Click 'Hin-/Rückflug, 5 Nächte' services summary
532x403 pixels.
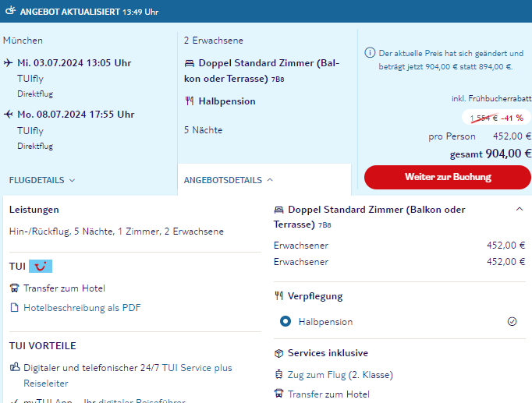tap(116, 232)
